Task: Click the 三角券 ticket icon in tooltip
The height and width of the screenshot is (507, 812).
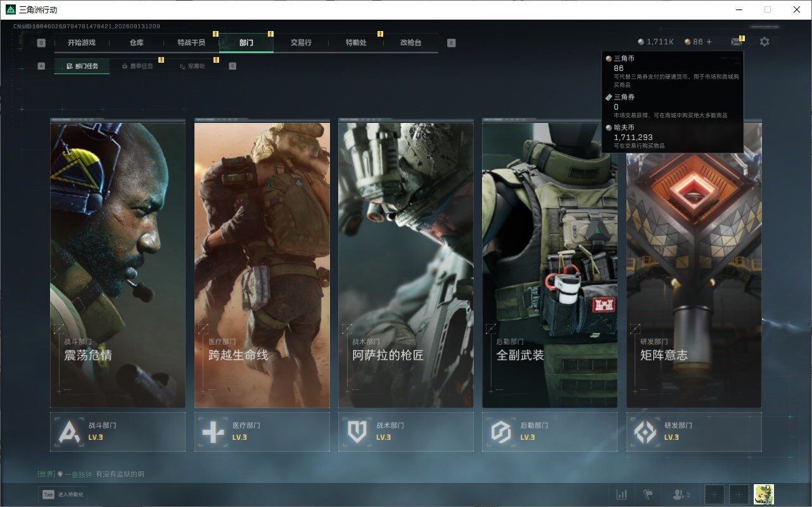Action: coord(609,98)
